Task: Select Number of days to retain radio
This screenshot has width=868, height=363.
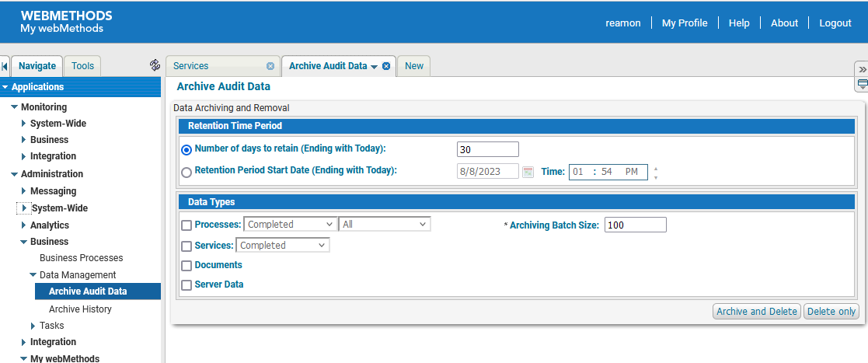Action: click(186, 149)
